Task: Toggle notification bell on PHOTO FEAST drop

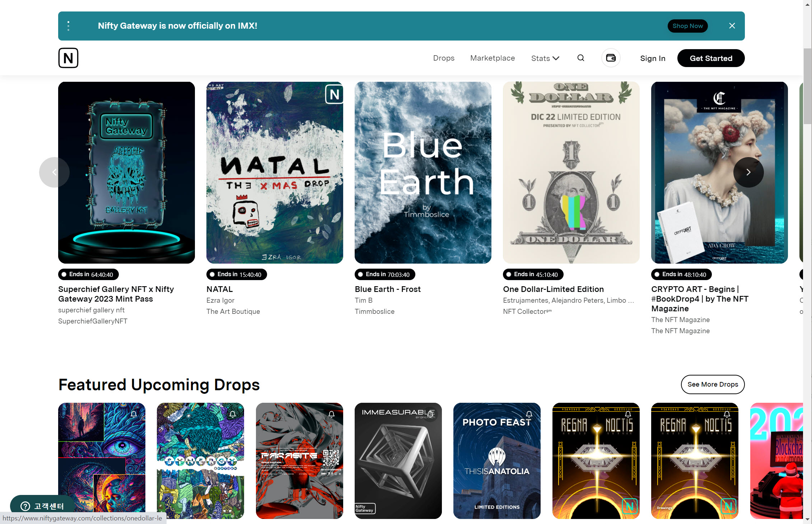Action: [x=529, y=414]
